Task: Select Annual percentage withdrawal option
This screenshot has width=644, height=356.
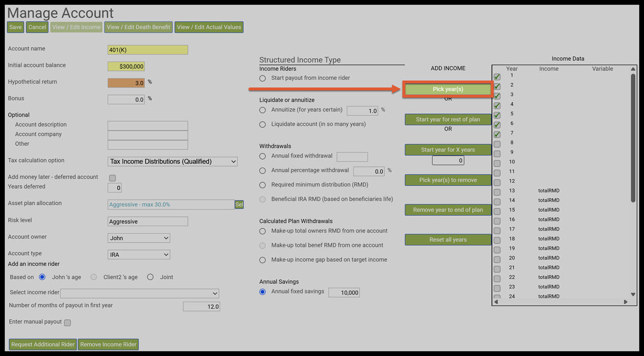Action: (263, 170)
